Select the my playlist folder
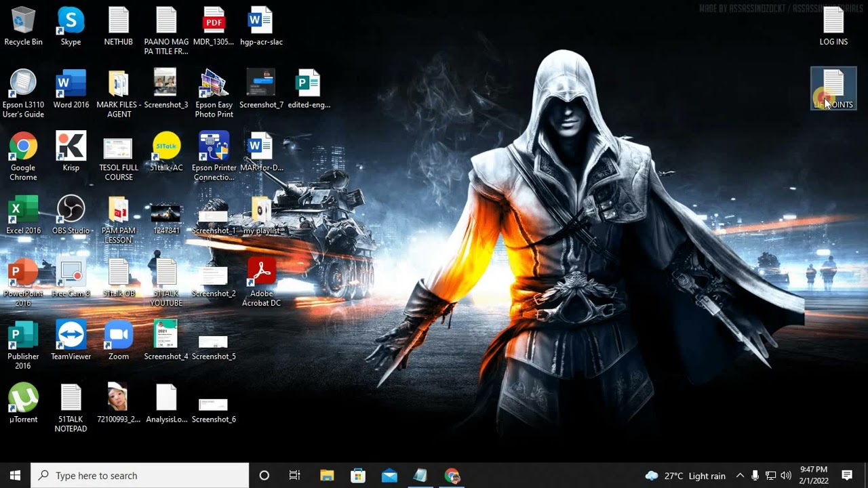 pos(261,216)
